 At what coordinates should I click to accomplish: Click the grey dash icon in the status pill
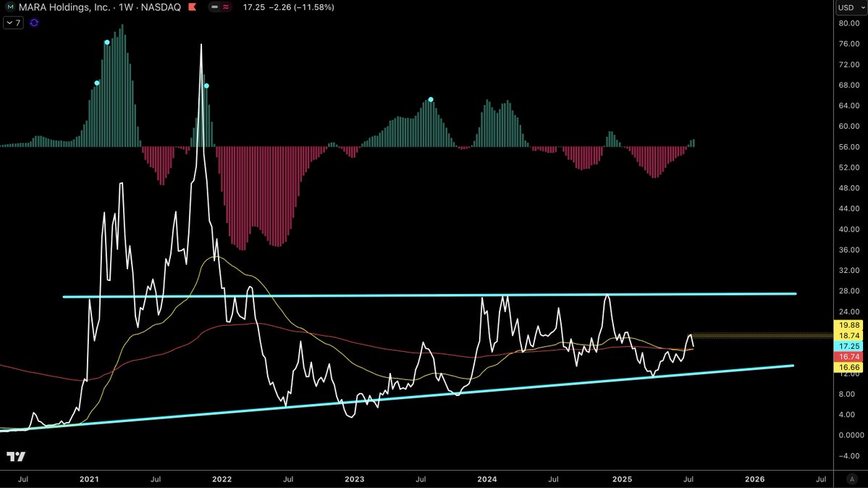point(215,7)
